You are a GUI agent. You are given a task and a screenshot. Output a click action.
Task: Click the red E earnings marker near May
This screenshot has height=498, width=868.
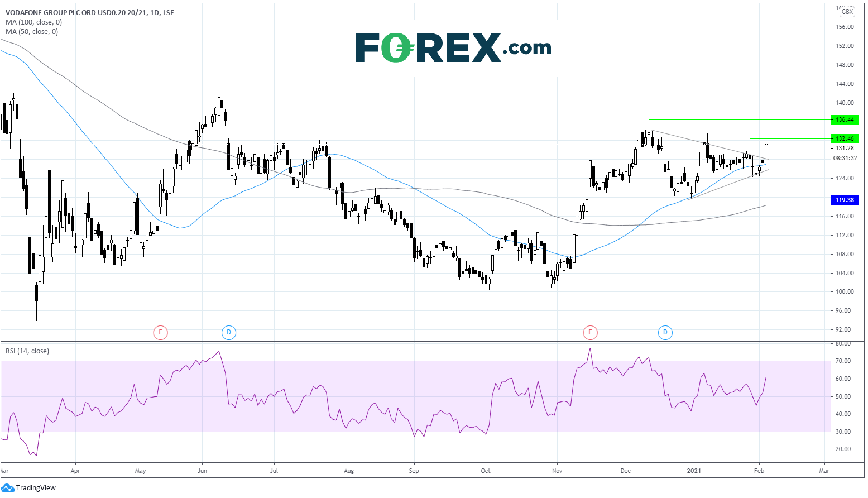coord(160,333)
